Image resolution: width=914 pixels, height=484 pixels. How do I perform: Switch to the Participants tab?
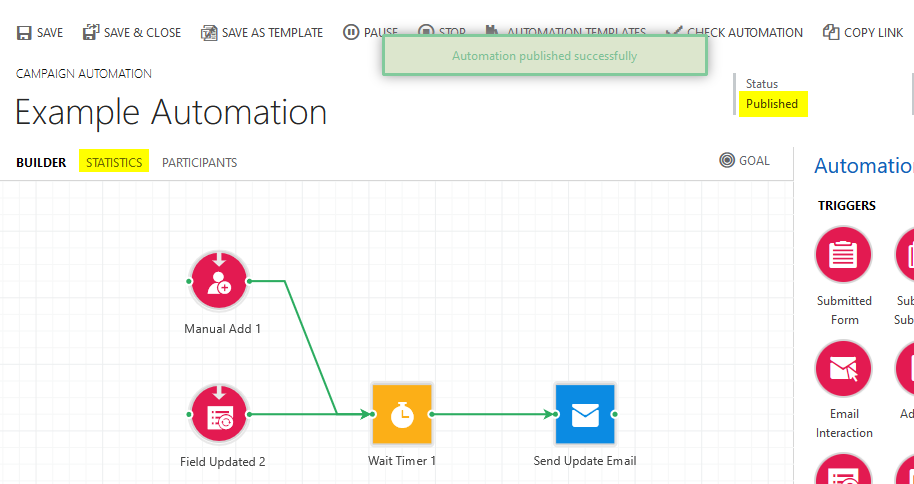click(x=199, y=163)
